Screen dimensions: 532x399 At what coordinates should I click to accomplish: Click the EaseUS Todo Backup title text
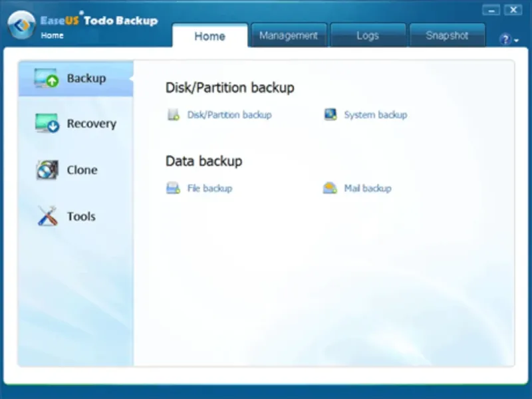click(x=99, y=21)
